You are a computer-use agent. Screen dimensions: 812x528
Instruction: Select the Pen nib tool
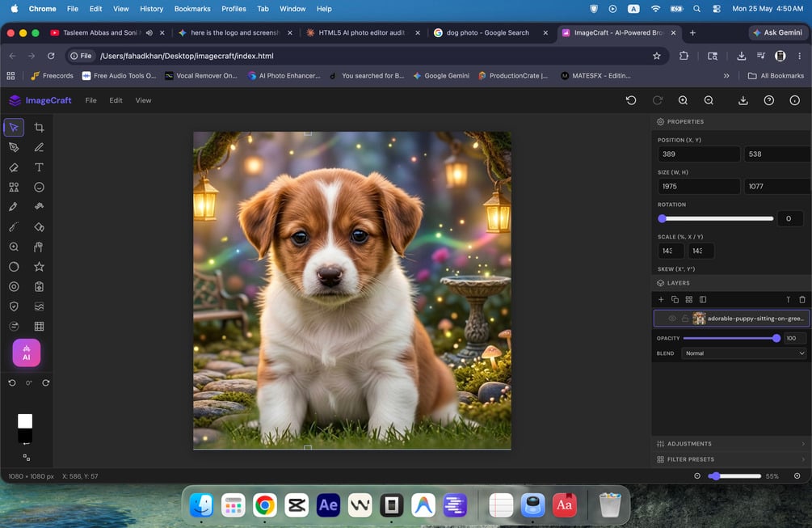coord(14,148)
